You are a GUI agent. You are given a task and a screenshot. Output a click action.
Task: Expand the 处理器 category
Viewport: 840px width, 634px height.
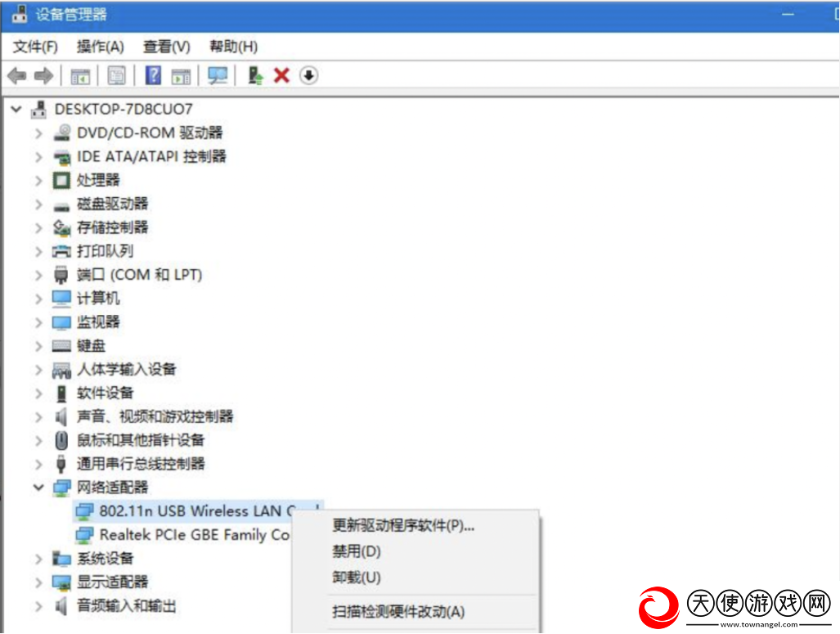point(38,181)
